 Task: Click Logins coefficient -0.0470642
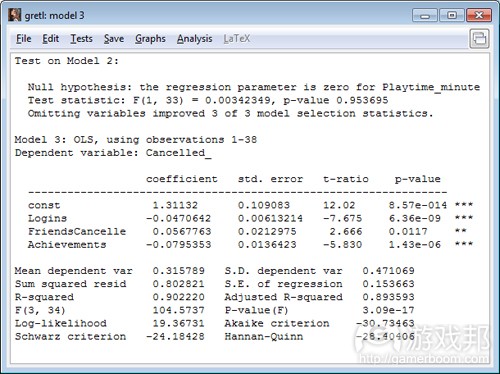pos(178,218)
